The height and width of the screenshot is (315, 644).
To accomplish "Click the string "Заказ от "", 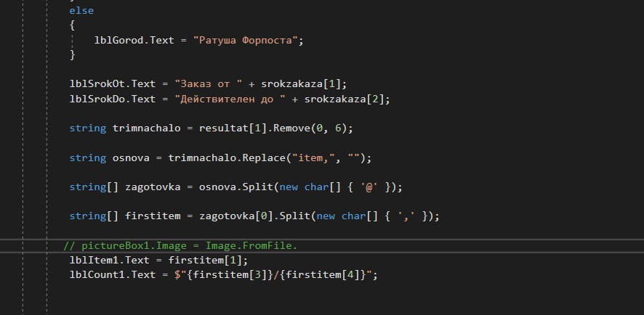I will pos(209,83).
